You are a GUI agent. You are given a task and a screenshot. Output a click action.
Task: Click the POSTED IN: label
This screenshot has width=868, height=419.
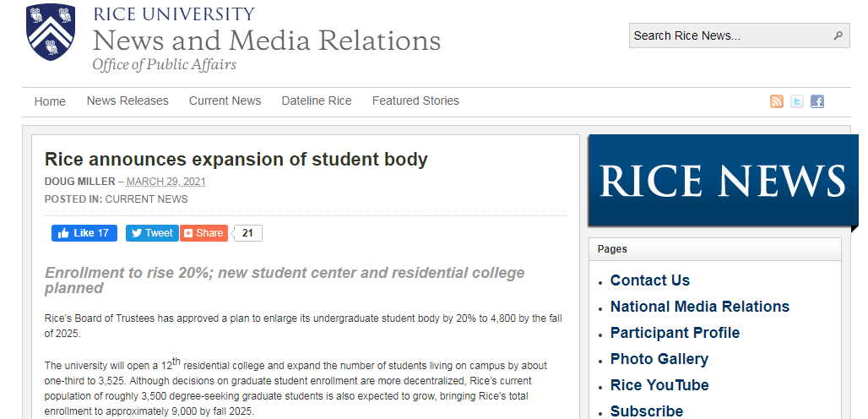(73, 199)
